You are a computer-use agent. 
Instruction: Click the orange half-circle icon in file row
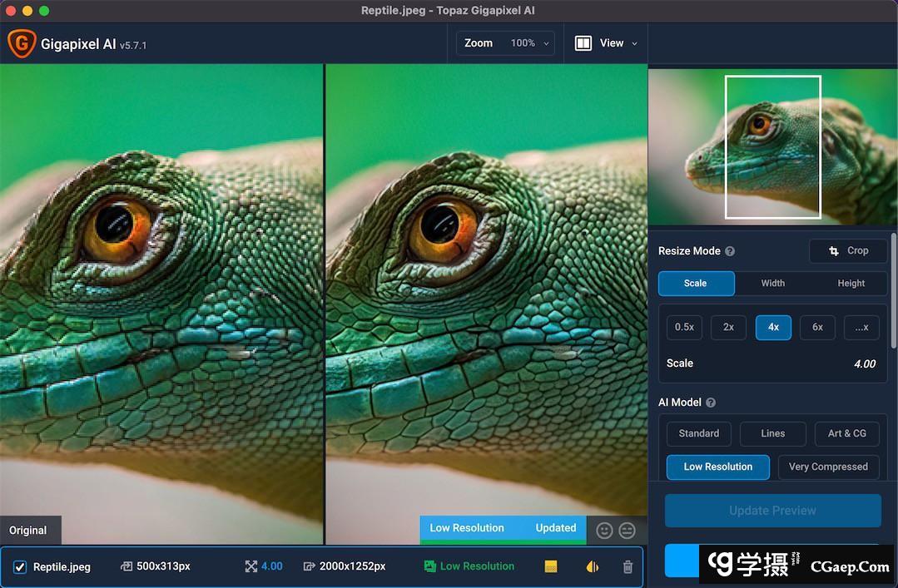[x=592, y=566]
